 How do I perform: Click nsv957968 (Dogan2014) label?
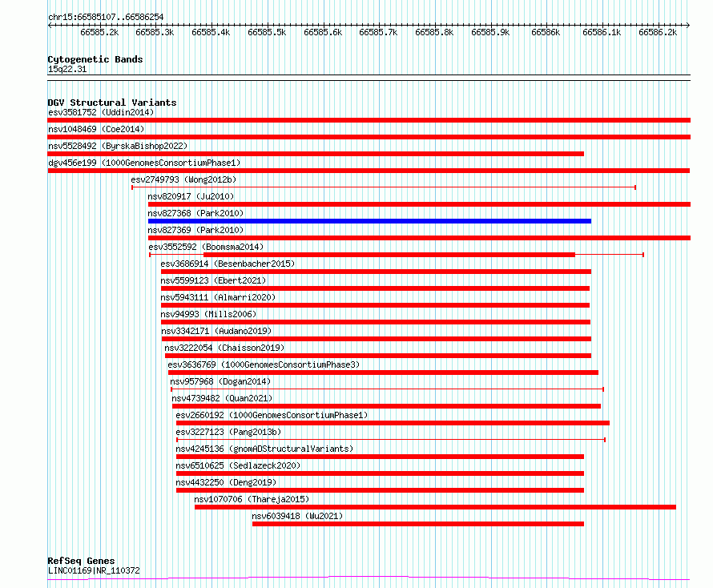pyautogui.click(x=220, y=381)
